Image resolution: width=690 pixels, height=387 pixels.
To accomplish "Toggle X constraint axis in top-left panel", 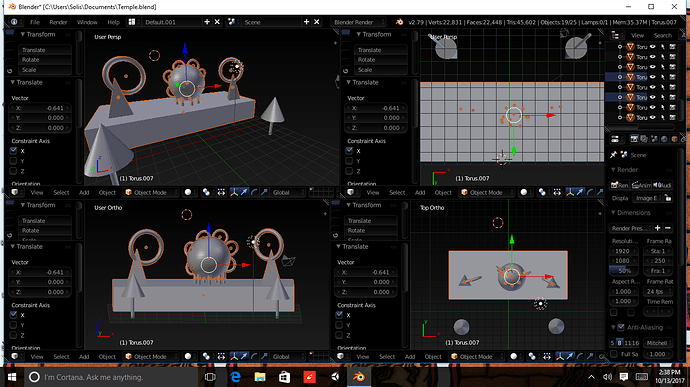I will [13, 151].
